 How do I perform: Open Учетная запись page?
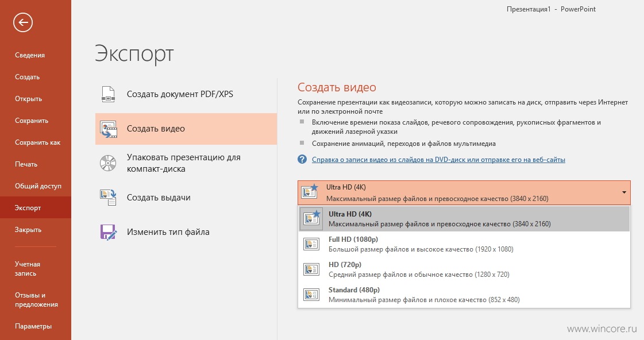click(27, 269)
